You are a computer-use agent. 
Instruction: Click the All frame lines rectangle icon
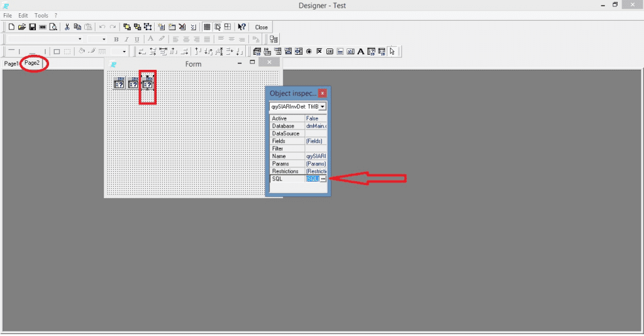coord(57,52)
